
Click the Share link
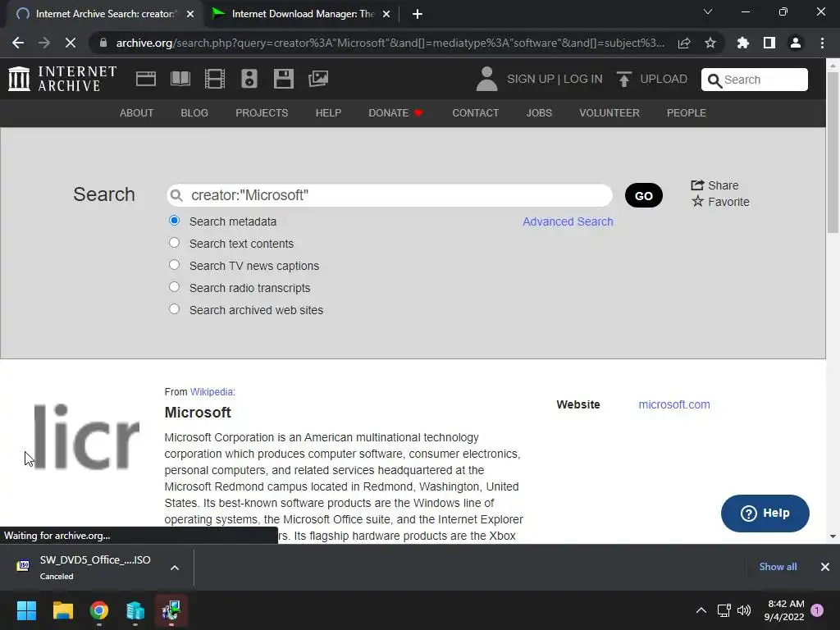(714, 185)
